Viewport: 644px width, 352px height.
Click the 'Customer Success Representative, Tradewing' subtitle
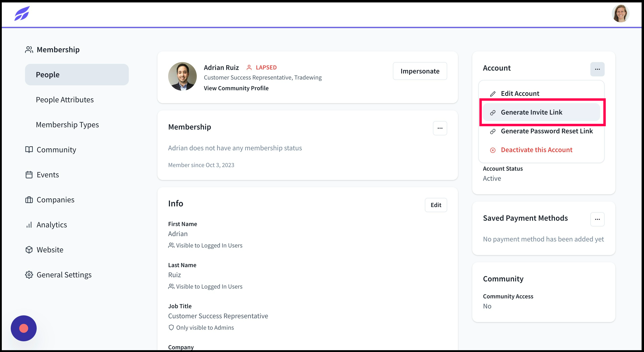[263, 77]
